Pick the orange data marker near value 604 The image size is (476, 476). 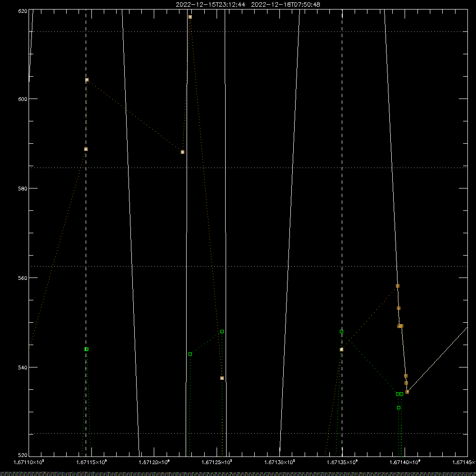(87, 80)
